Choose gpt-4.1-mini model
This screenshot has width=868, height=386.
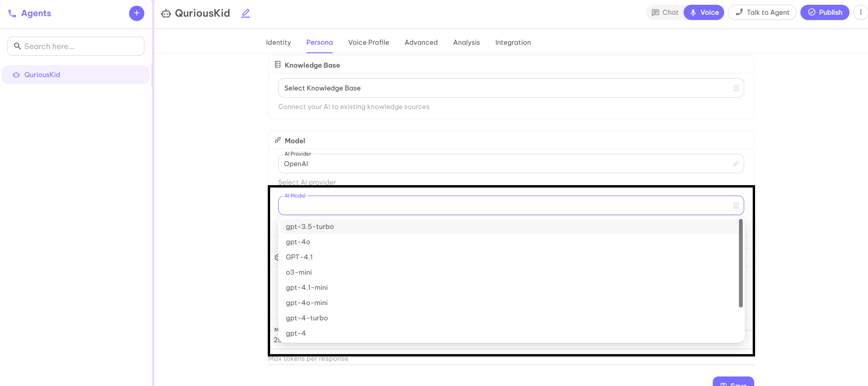tap(509, 287)
